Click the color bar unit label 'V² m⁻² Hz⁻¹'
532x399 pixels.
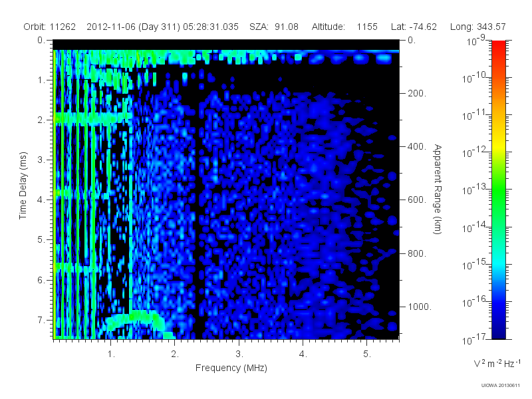pyautogui.click(x=497, y=364)
